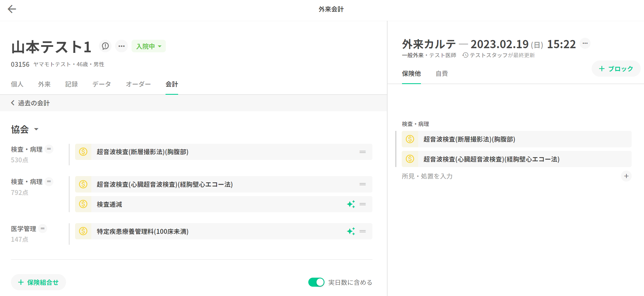Click coin icon beside 超音波検査(胸腹部) in left list

(83, 152)
